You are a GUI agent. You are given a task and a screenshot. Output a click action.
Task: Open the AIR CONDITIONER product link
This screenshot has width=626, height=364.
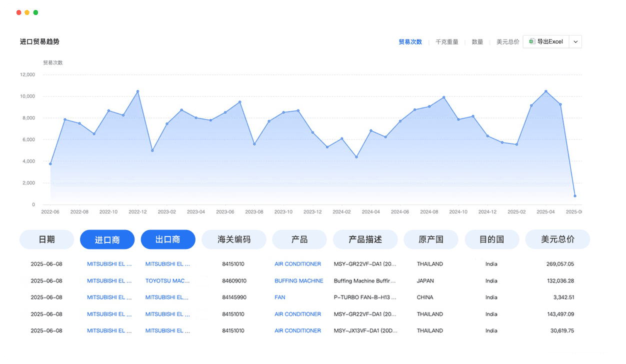pyautogui.click(x=297, y=263)
